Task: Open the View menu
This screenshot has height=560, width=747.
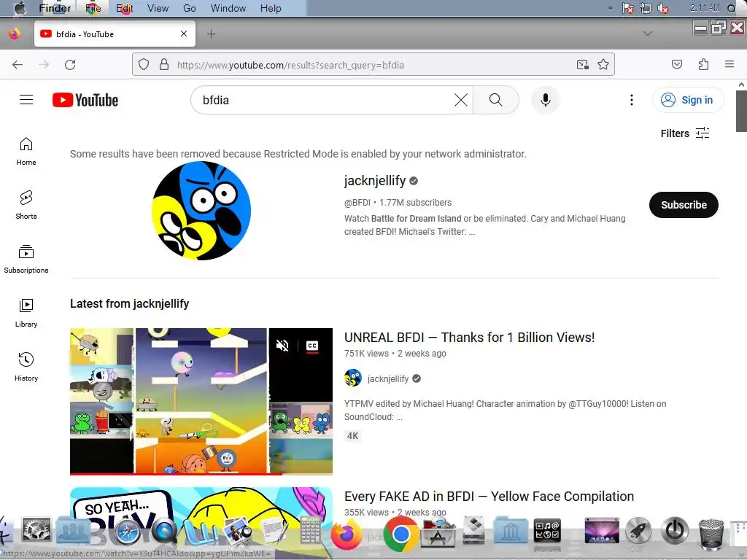Action: coord(158,8)
